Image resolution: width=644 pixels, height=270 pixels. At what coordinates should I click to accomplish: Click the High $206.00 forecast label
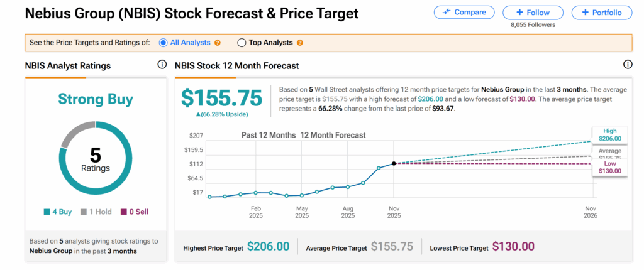point(608,134)
